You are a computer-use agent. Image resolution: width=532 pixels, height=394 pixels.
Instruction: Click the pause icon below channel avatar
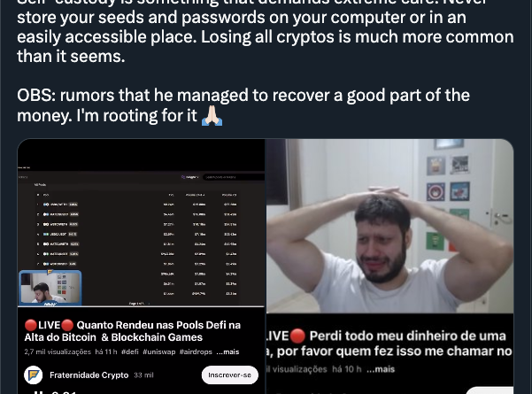coord(40,392)
